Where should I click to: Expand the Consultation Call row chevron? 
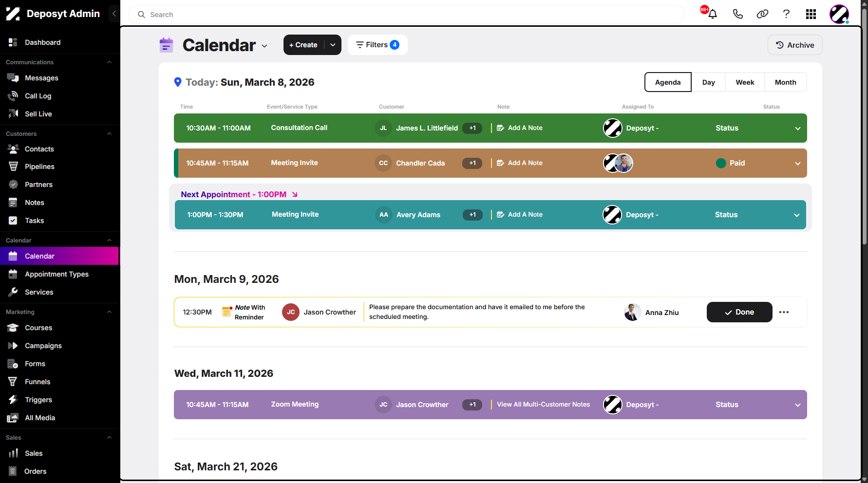point(798,129)
